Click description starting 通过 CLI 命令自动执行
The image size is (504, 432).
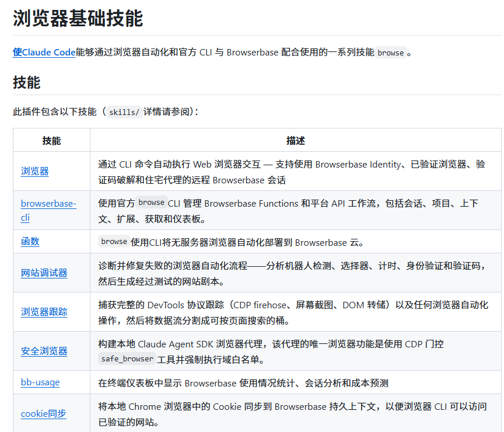(292, 172)
